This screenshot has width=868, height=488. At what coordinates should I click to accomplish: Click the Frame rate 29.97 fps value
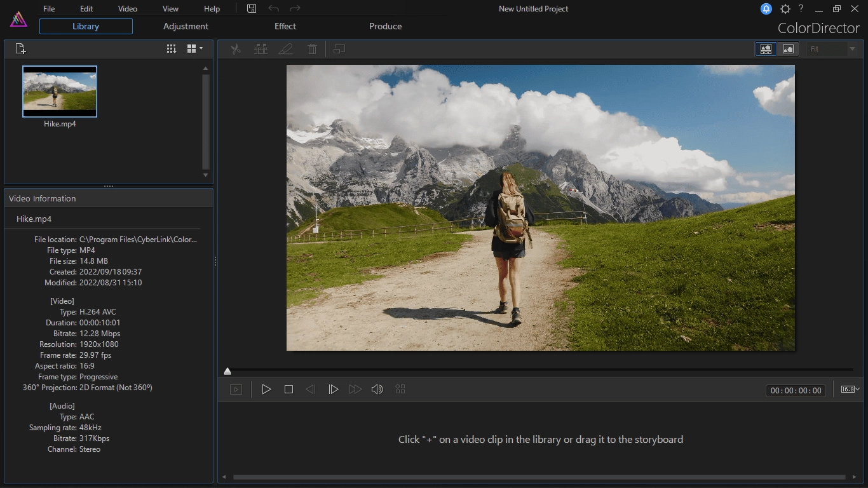point(95,355)
